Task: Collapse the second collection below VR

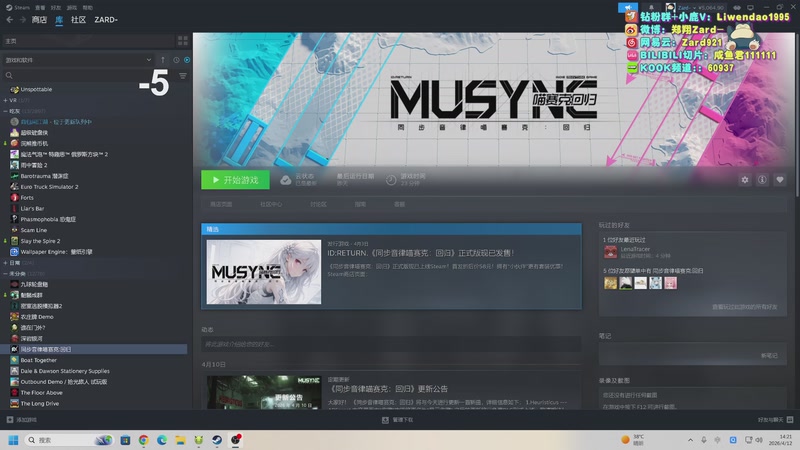Action: (x=6, y=111)
